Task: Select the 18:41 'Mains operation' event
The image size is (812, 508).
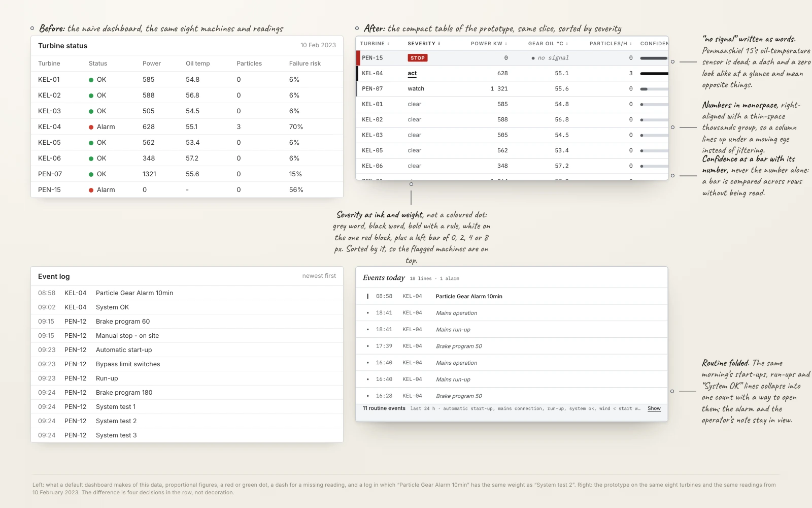Action: [x=512, y=313]
